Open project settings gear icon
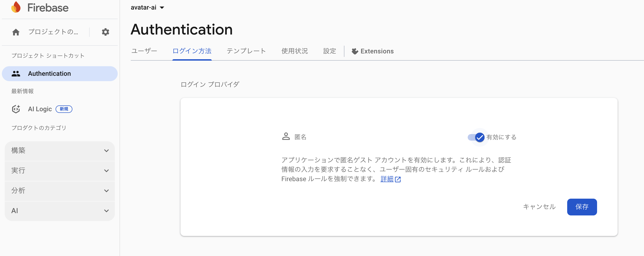Image resolution: width=644 pixels, height=256 pixels. coord(105,32)
